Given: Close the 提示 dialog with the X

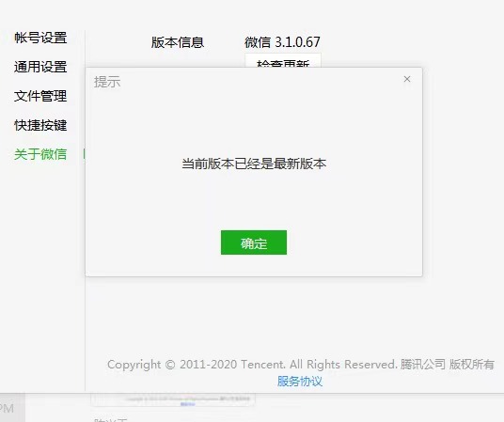Looking at the screenshot, I should pyautogui.click(x=407, y=79).
